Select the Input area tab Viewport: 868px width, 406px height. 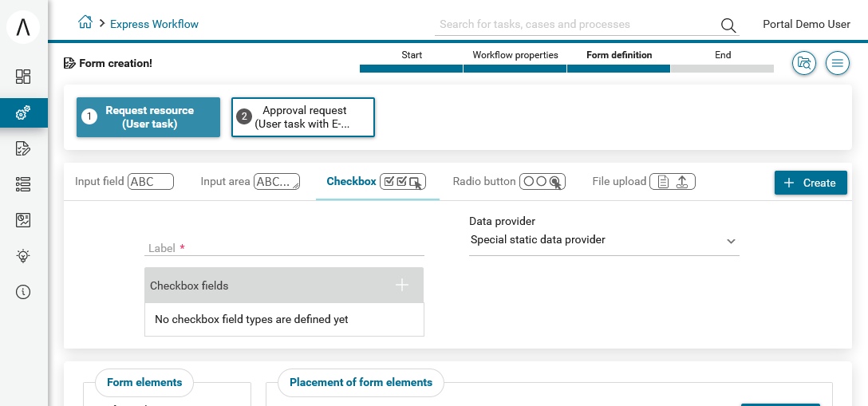251,181
